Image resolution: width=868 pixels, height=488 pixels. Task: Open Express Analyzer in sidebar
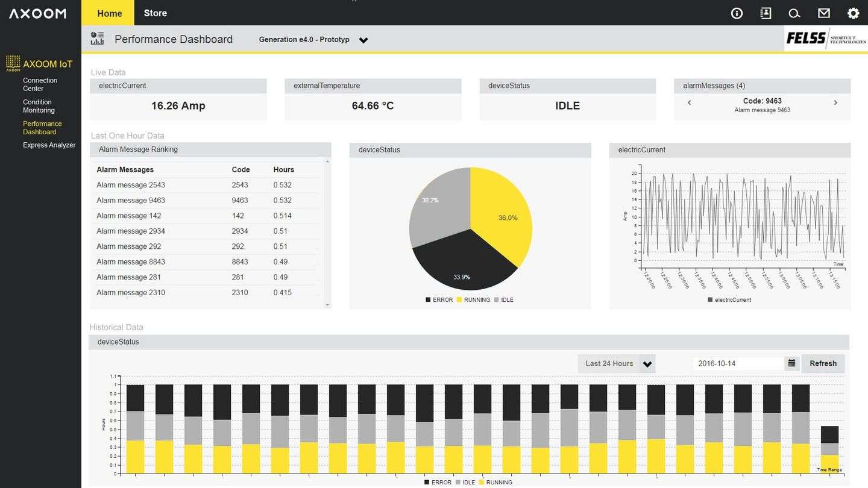[x=49, y=145]
